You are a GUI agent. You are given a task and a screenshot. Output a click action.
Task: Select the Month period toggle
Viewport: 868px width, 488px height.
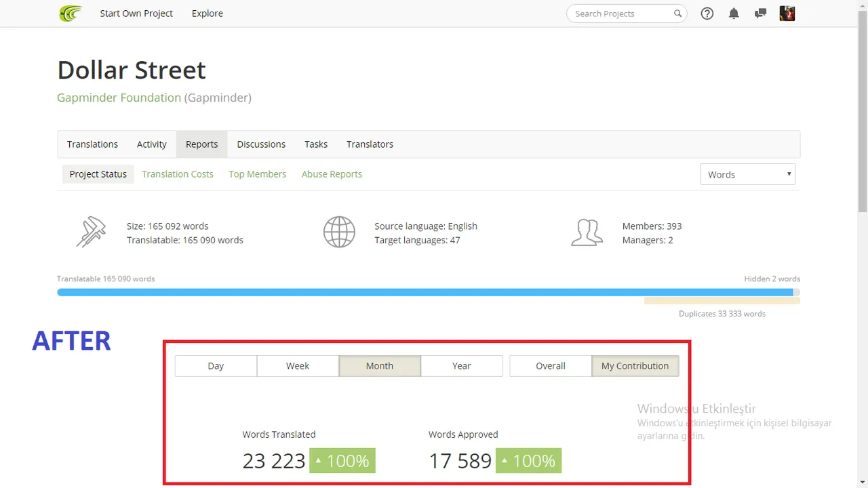click(x=380, y=366)
